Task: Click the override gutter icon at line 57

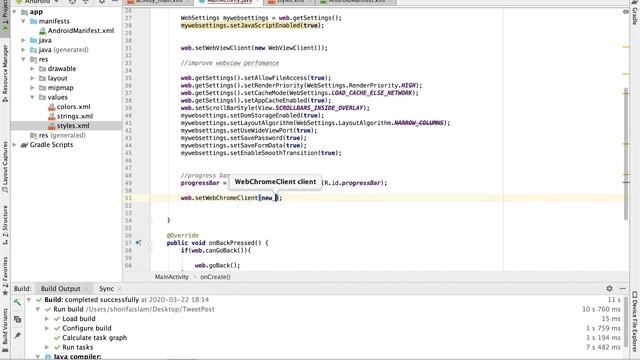Action: 138,243
